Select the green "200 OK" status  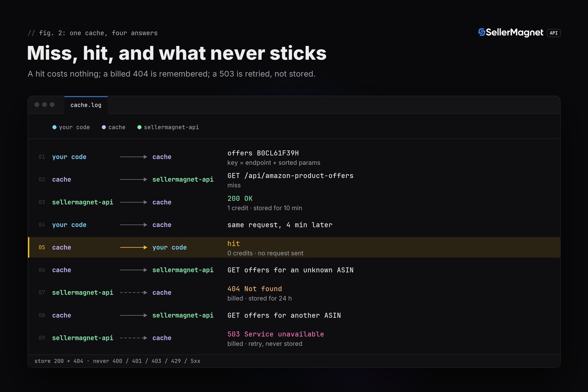pos(240,198)
